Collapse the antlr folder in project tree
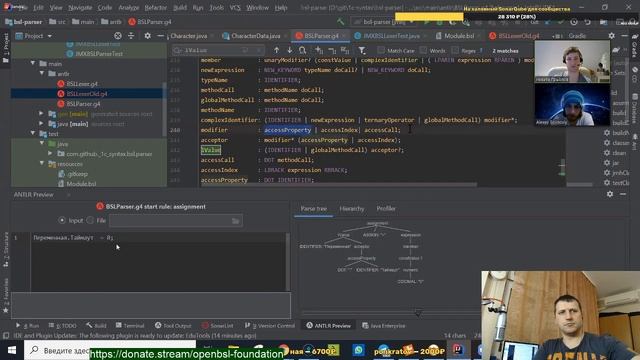Viewport: 640px width, 360px height. click(42, 73)
